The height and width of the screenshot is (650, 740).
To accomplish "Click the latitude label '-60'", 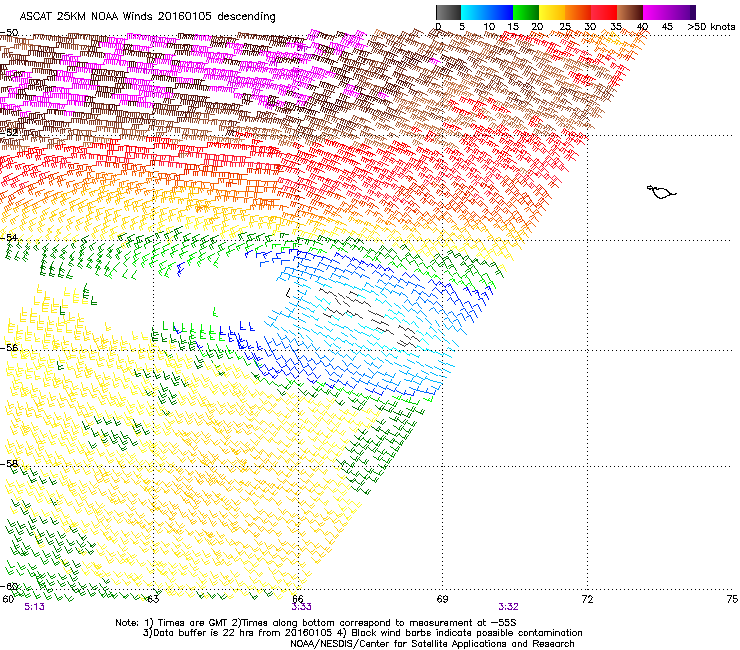I will 9,586.
